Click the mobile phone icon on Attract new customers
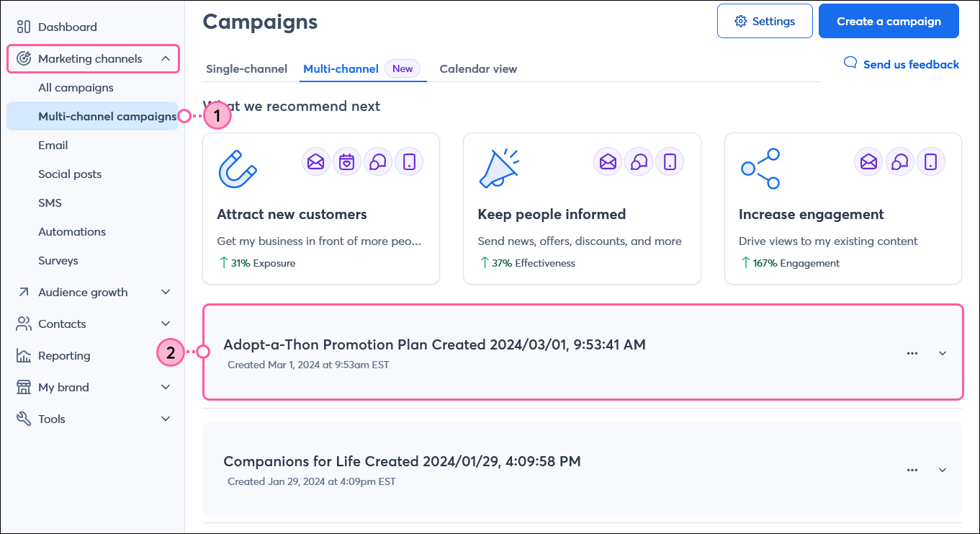The image size is (980, 534). tap(409, 161)
